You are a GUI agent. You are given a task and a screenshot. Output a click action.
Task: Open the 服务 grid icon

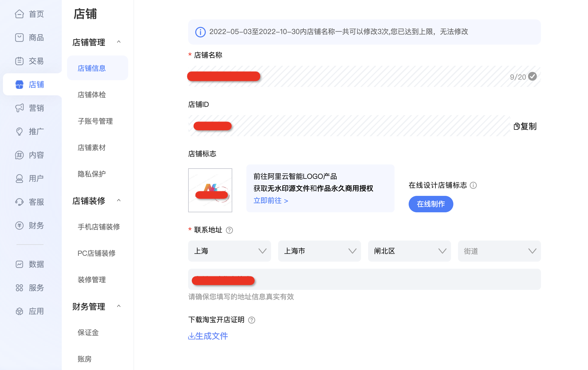pos(19,287)
